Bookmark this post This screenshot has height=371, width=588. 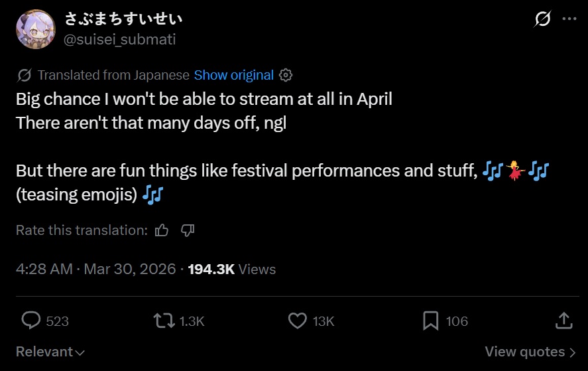tap(431, 321)
